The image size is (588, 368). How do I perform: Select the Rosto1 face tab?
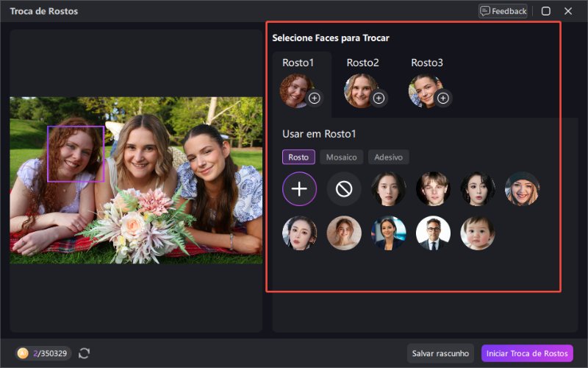click(301, 85)
